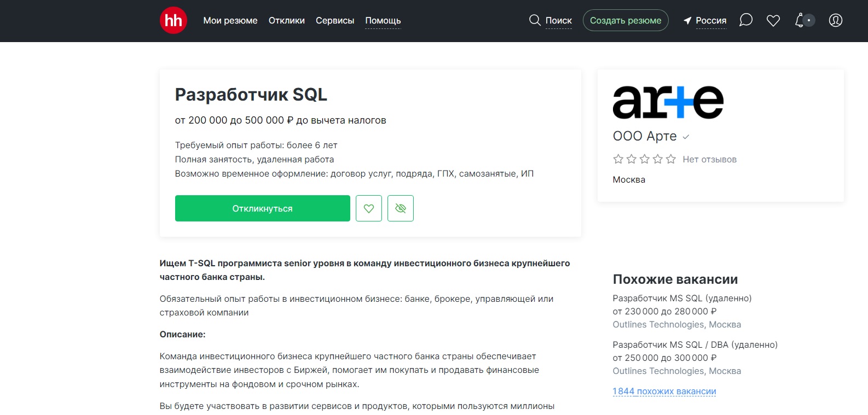Screen dimensions: 868x415
Task: Open the user profile icon
Action: pyautogui.click(x=836, y=20)
